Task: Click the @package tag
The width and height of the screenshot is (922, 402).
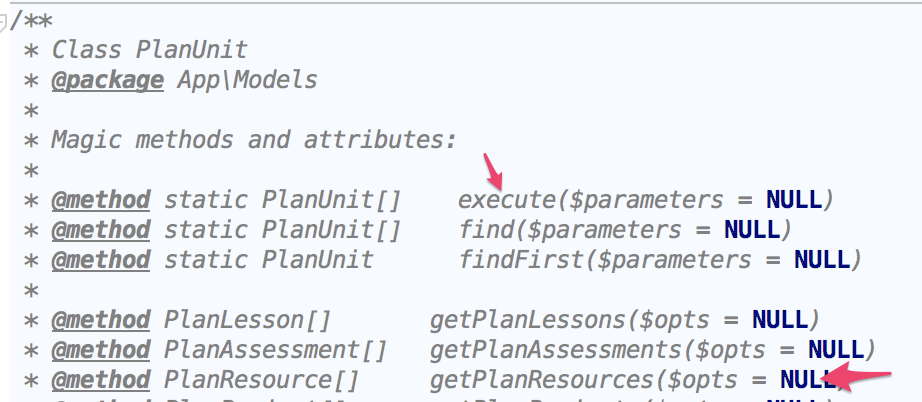Action: click(107, 80)
